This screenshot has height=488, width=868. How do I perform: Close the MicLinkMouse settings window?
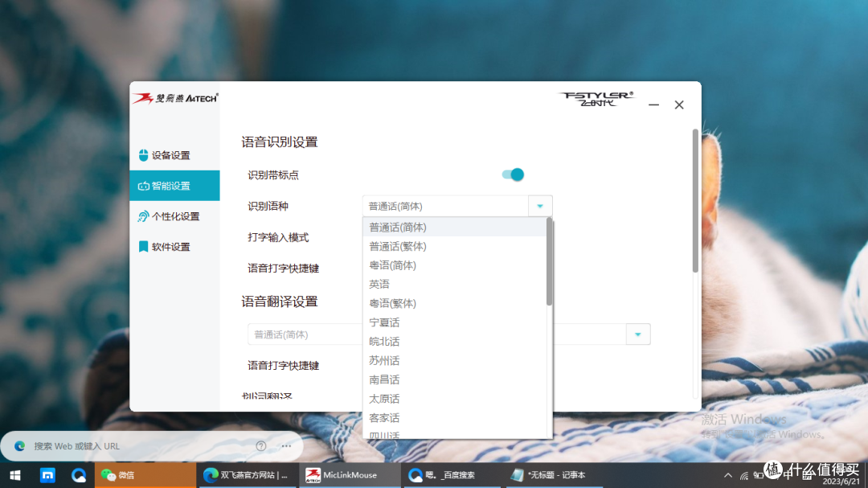coord(679,105)
